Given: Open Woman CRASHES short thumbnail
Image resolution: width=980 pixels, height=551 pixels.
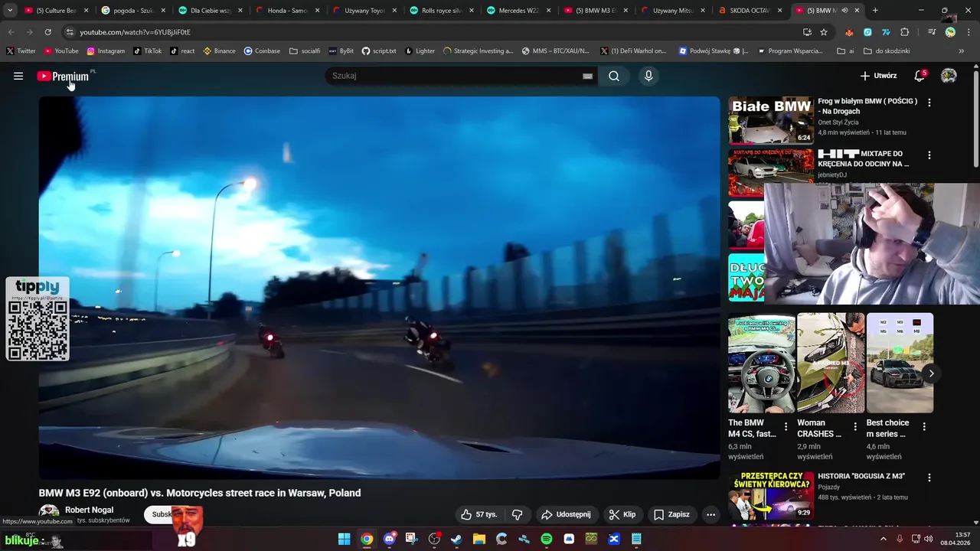Looking at the screenshot, I should (x=830, y=363).
